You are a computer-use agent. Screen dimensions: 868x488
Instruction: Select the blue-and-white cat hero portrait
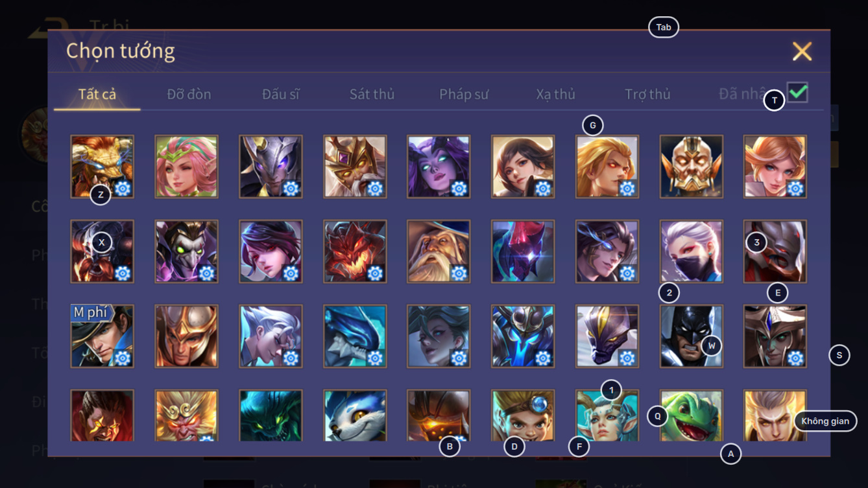(355, 415)
